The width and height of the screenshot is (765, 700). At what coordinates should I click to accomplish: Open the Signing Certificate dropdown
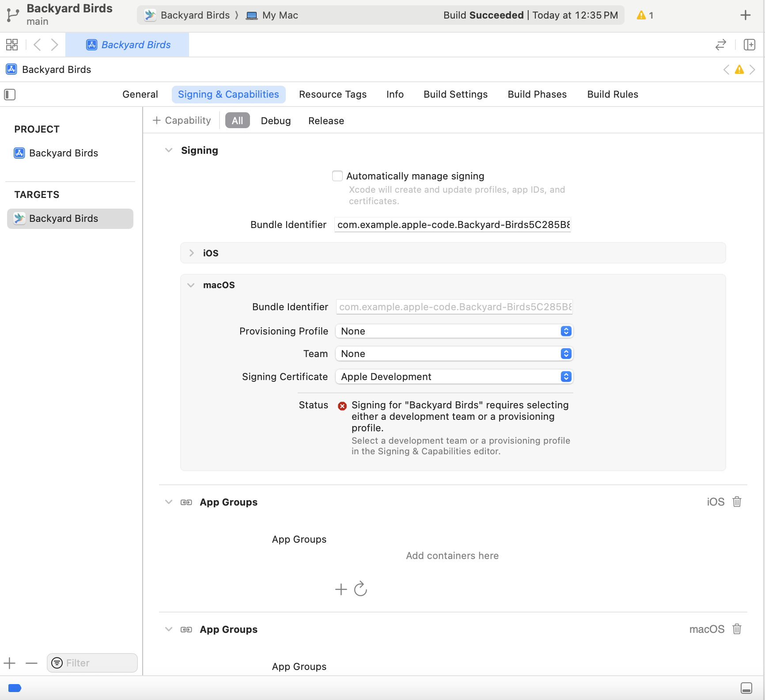[x=454, y=377]
